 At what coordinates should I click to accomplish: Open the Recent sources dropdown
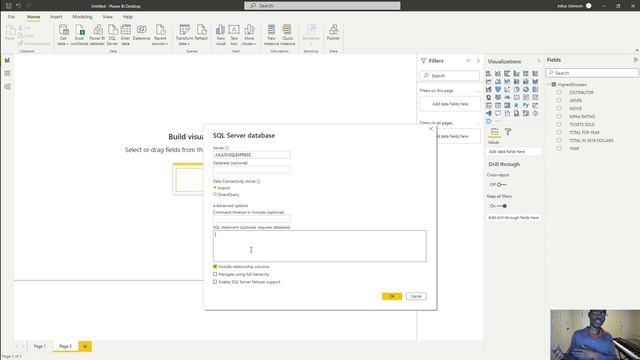tap(160, 34)
